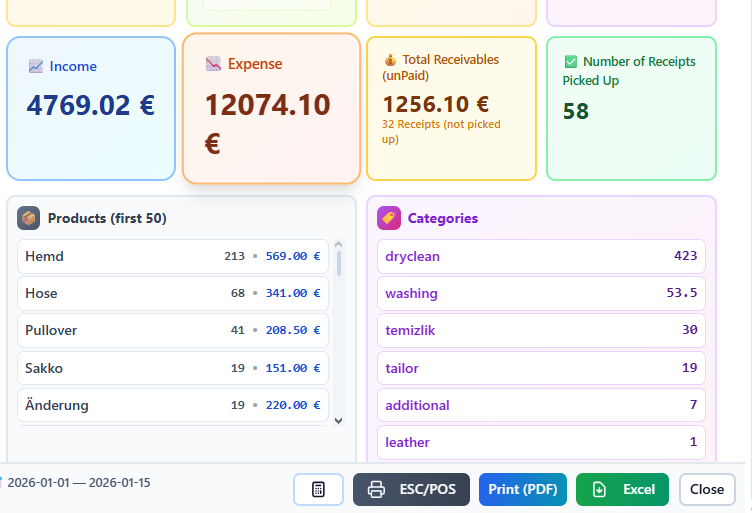Viewport: 752px width, 513px height.
Task: Select the Hose product row
Action: [173, 293]
